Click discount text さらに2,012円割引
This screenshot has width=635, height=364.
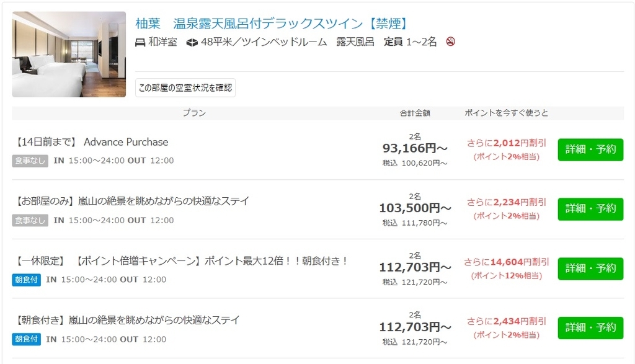(506, 143)
